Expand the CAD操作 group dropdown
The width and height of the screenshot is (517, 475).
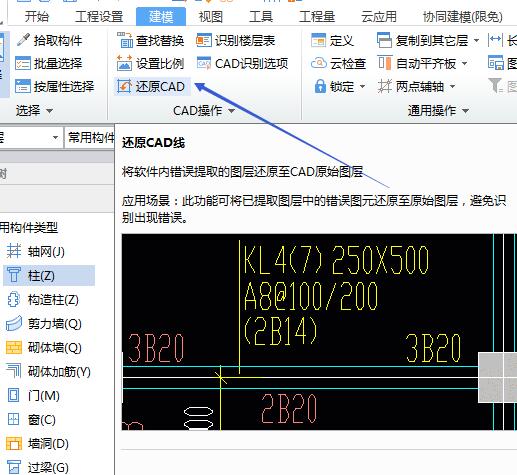231,110
